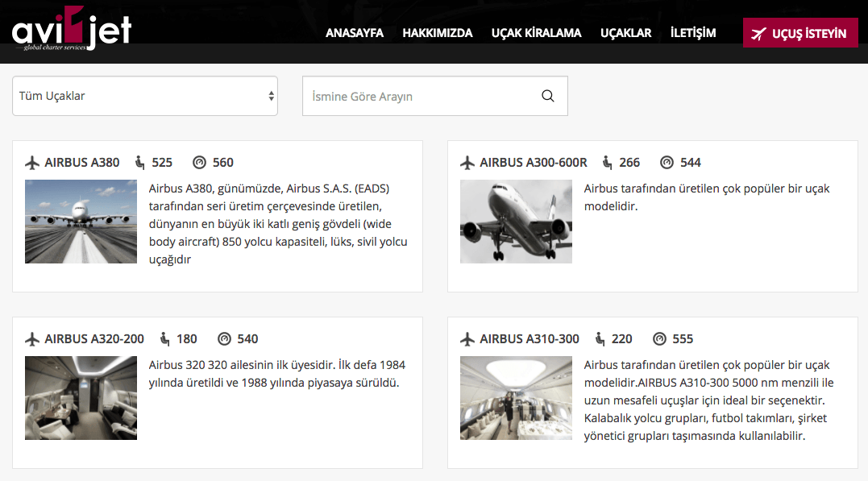Click the search magnifier icon

[x=548, y=96]
